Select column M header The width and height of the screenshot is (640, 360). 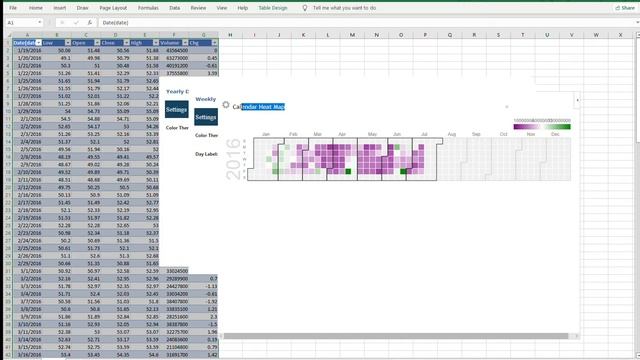click(352, 35)
